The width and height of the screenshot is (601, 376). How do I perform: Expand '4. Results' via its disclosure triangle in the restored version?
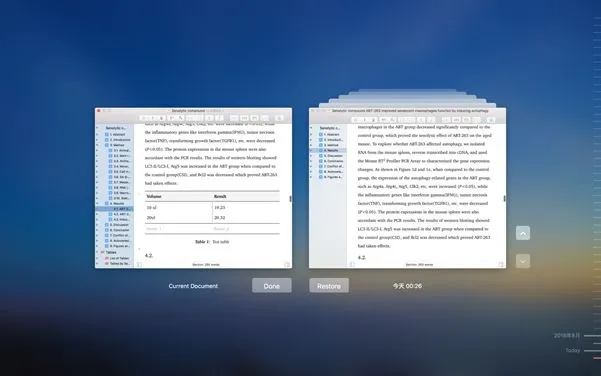pos(311,151)
